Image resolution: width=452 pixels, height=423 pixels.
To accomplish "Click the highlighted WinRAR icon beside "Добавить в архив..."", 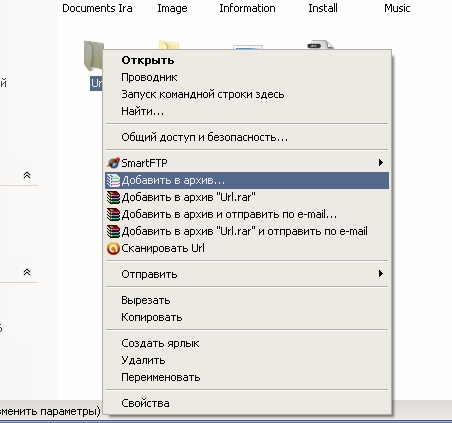I will tap(113, 180).
